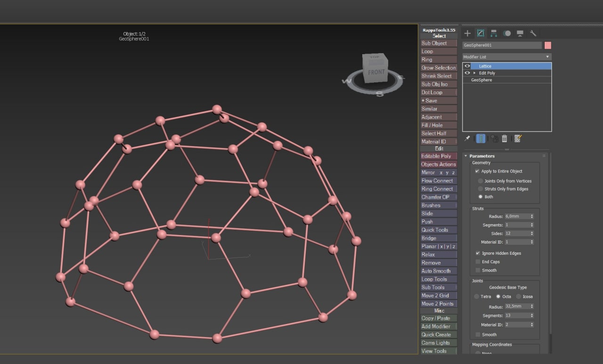The width and height of the screenshot is (603, 364).
Task: Click the Ring button in RappaTools
Action: pyautogui.click(x=439, y=60)
